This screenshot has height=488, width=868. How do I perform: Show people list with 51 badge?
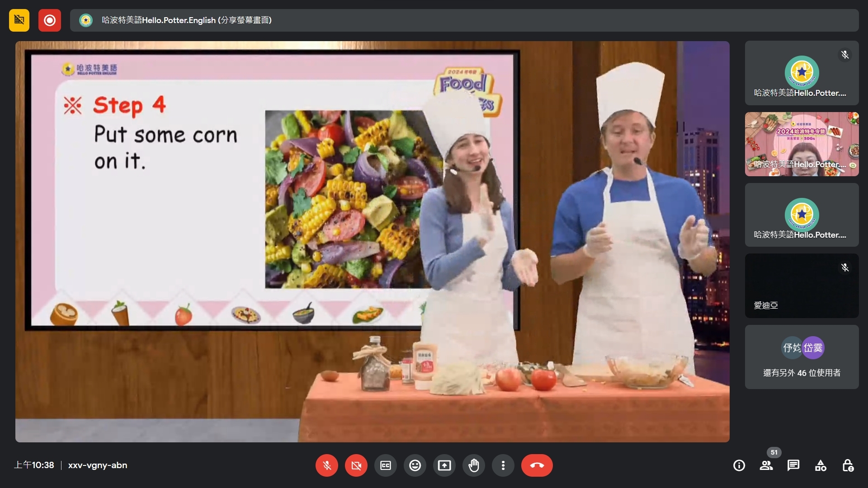pos(766,465)
